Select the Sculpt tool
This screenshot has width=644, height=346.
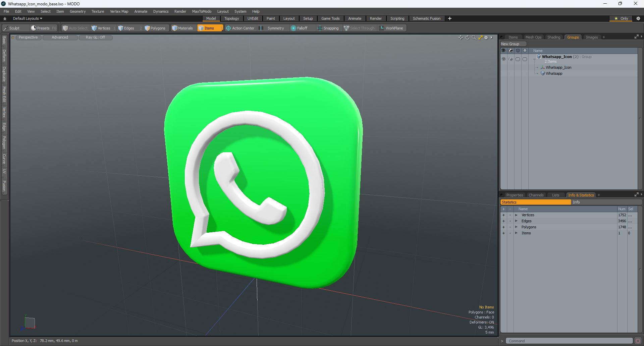click(x=11, y=28)
